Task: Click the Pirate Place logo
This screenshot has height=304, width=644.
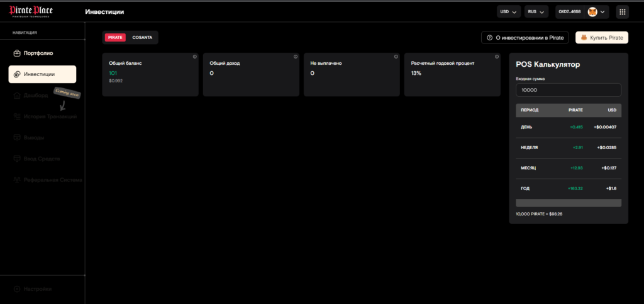Action: click(31, 11)
